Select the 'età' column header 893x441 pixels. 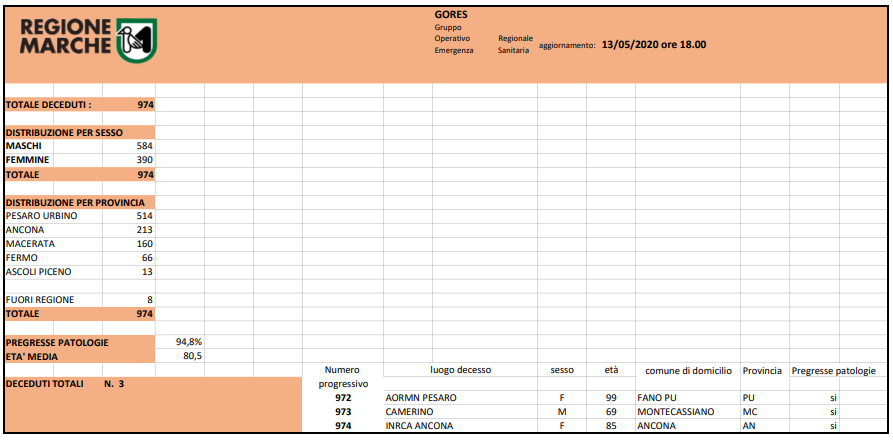[x=611, y=370]
